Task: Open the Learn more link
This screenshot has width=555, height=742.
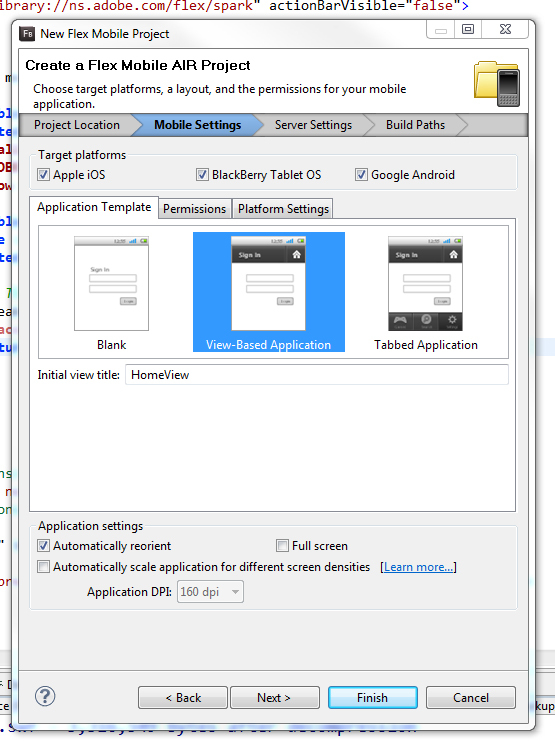Action: pyautogui.click(x=418, y=567)
